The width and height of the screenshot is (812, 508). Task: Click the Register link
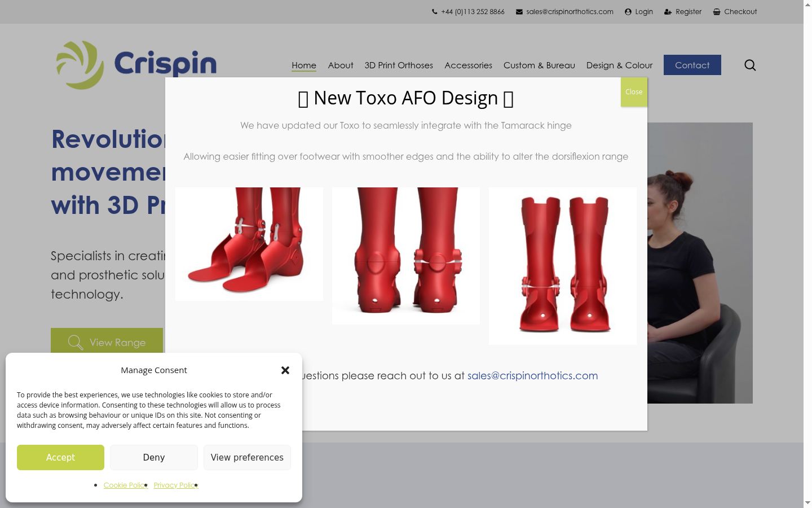pos(689,12)
